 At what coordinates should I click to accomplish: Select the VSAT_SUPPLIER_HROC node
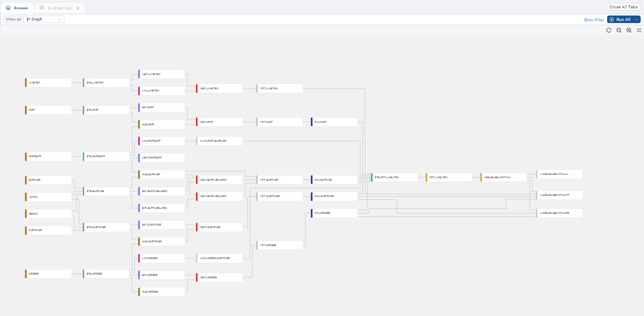tap(219, 180)
